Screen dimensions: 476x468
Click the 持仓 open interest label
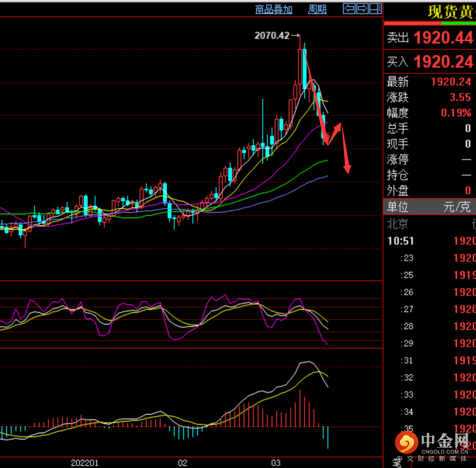tap(398, 175)
